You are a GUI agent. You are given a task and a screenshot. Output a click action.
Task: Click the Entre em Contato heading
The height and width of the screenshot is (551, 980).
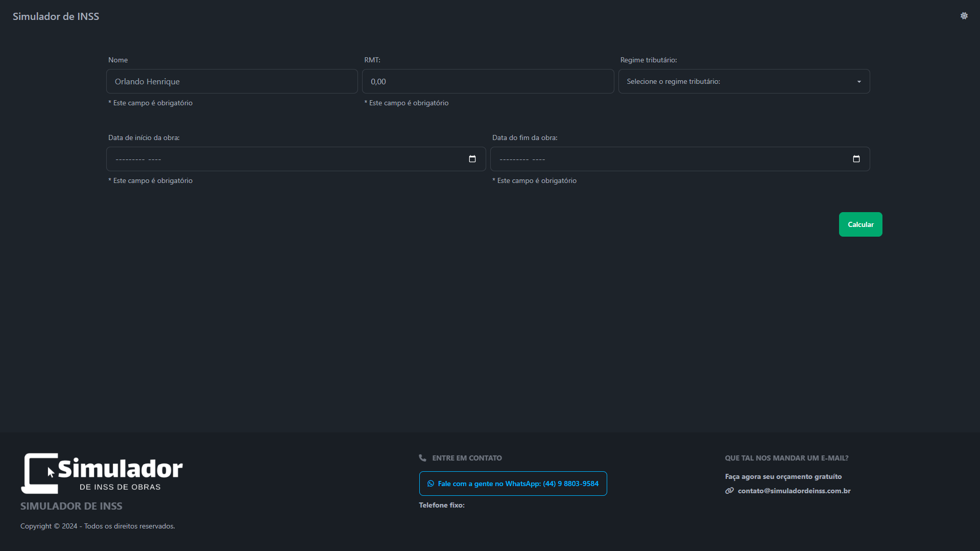(x=467, y=458)
